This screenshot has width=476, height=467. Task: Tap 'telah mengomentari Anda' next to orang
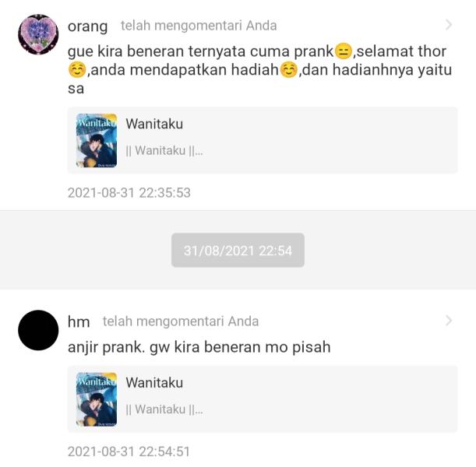point(199,26)
